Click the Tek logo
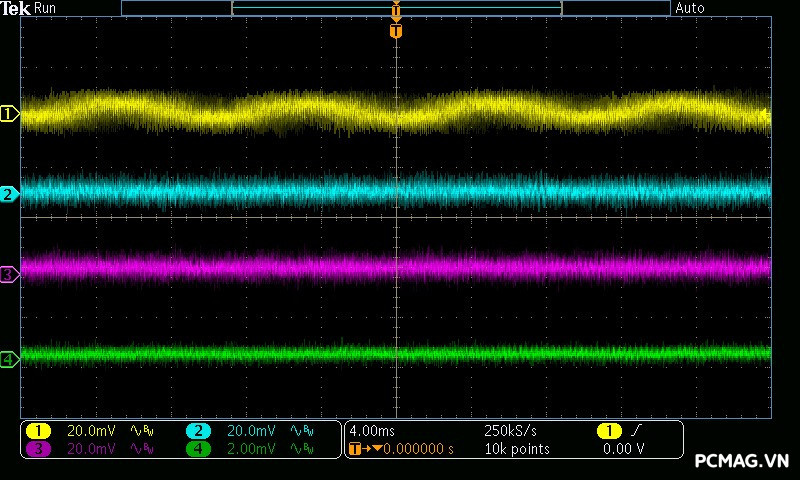The width and height of the screenshot is (800, 480). 17,8
